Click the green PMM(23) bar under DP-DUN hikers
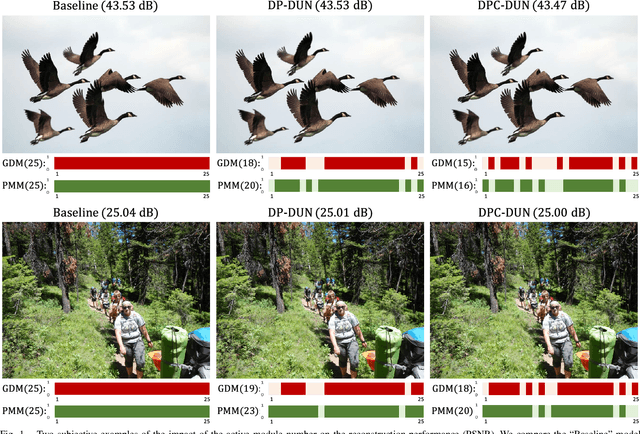640x434 pixels. [346, 411]
